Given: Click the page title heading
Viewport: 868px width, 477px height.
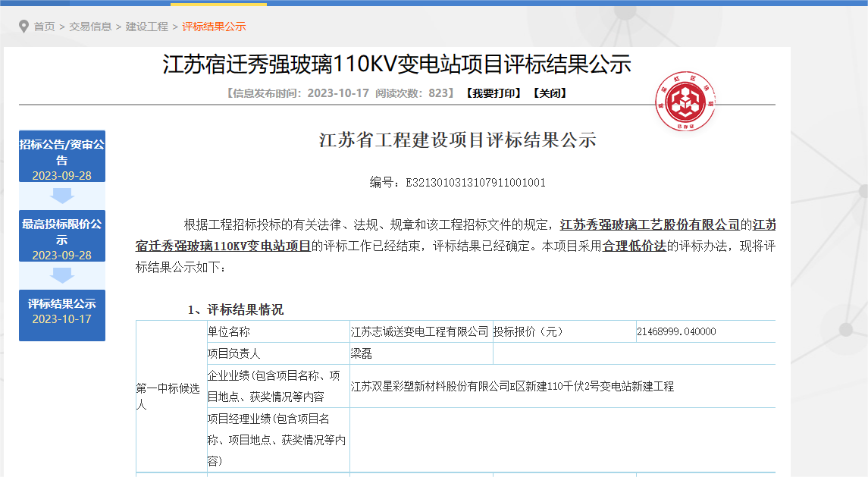Looking at the screenshot, I should click(x=396, y=64).
